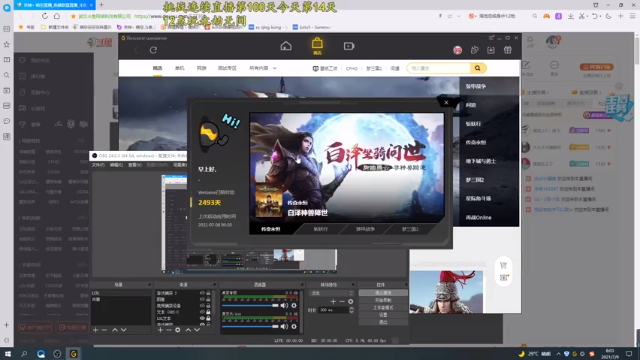Pop out the OBS scenes dock panel

click(x=149, y=284)
